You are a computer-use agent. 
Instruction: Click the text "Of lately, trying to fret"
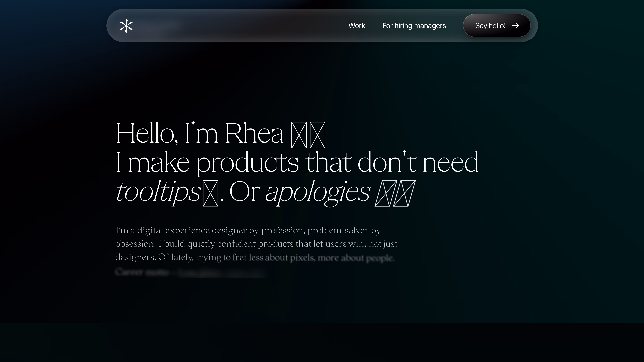pos(202,257)
